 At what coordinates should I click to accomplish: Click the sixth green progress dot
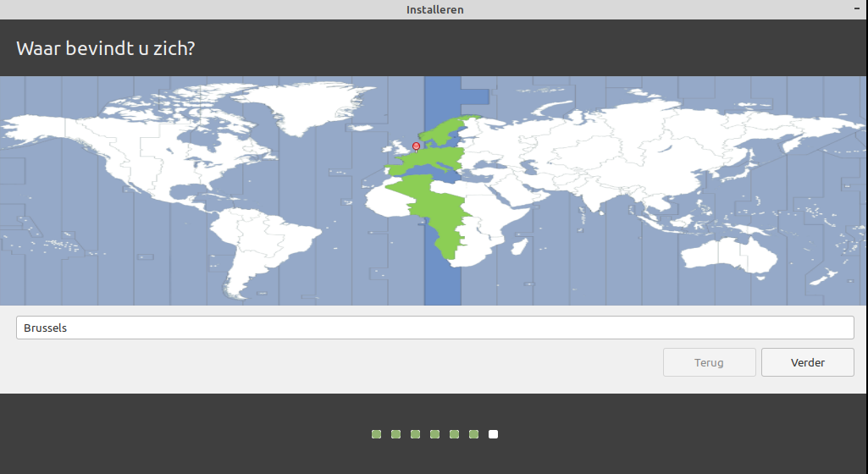pyautogui.click(x=474, y=434)
